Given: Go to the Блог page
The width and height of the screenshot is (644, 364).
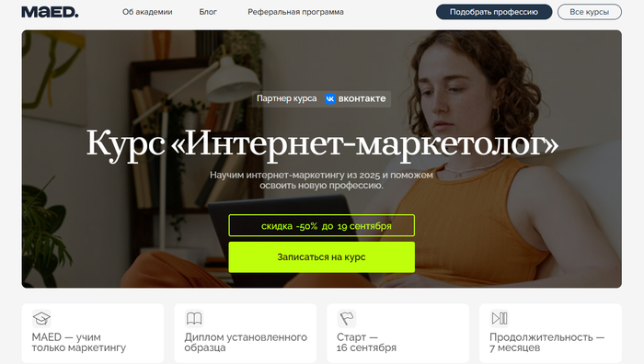Looking at the screenshot, I should click(x=208, y=12).
